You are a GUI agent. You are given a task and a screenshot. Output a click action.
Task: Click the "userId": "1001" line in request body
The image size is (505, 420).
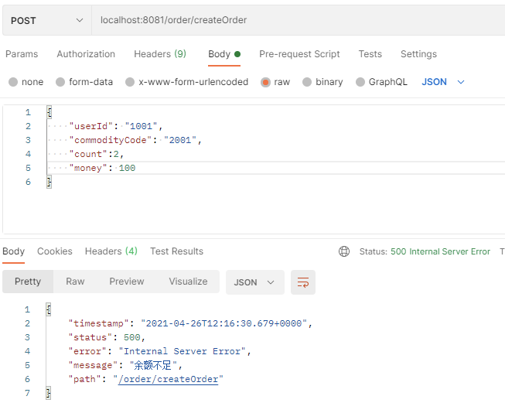coord(116,126)
